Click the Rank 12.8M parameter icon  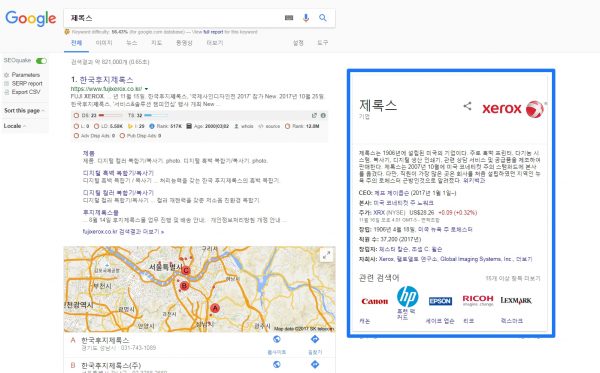pyautogui.click(x=287, y=126)
